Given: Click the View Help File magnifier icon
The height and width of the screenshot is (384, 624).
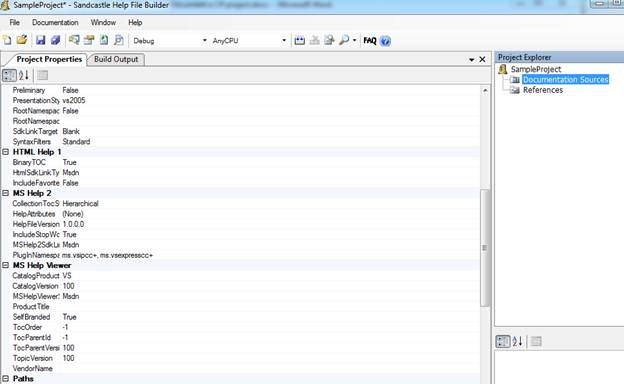Looking at the screenshot, I should [x=344, y=40].
